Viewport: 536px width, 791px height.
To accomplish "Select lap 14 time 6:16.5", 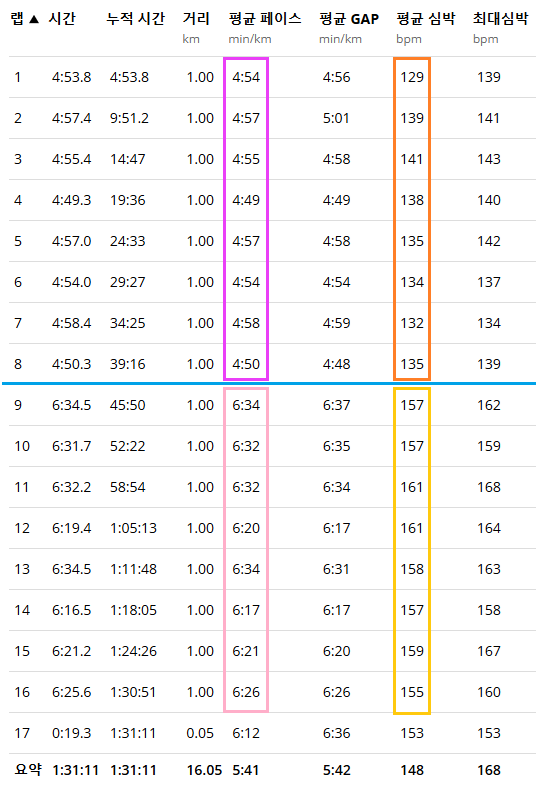I will pos(72,610).
